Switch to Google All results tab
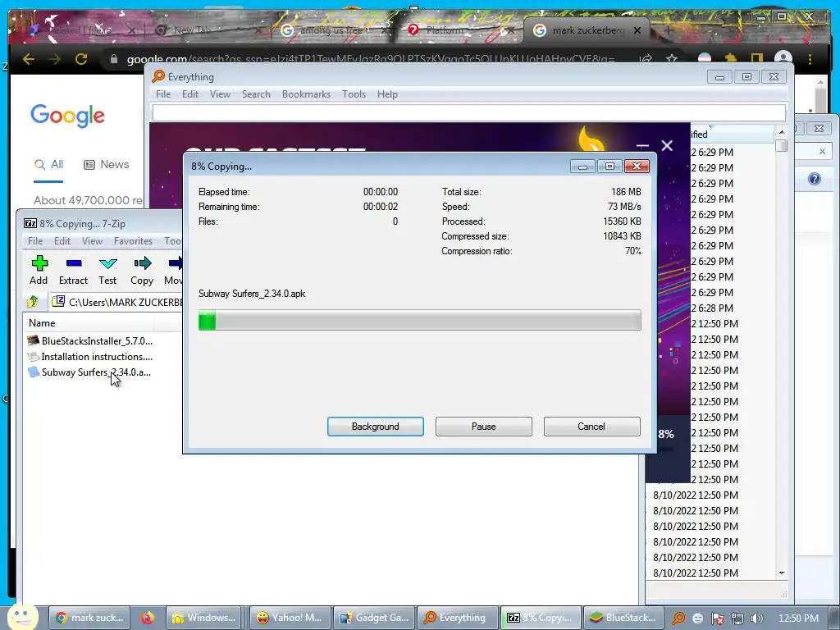This screenshot has width=840, height=630. [x=48, y=165]
